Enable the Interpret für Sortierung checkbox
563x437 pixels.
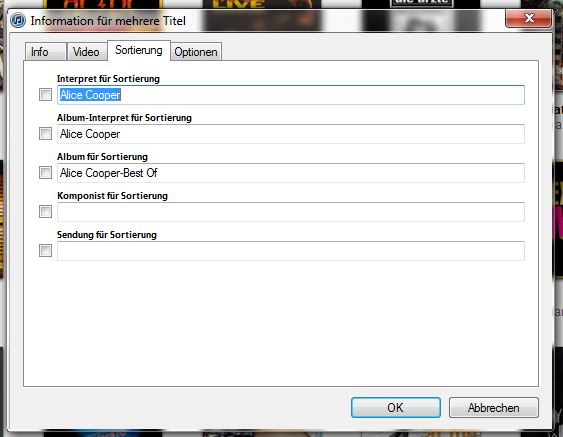[46, 95]
